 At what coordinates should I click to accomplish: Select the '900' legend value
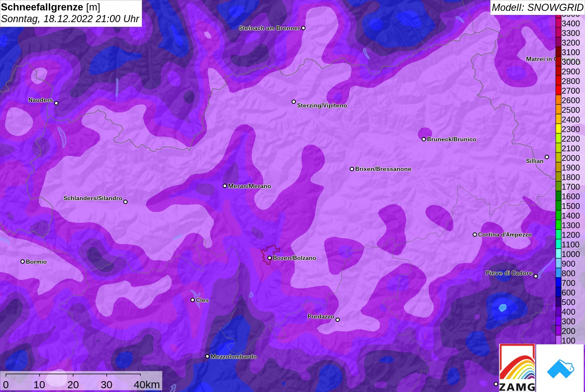[569, 264]
